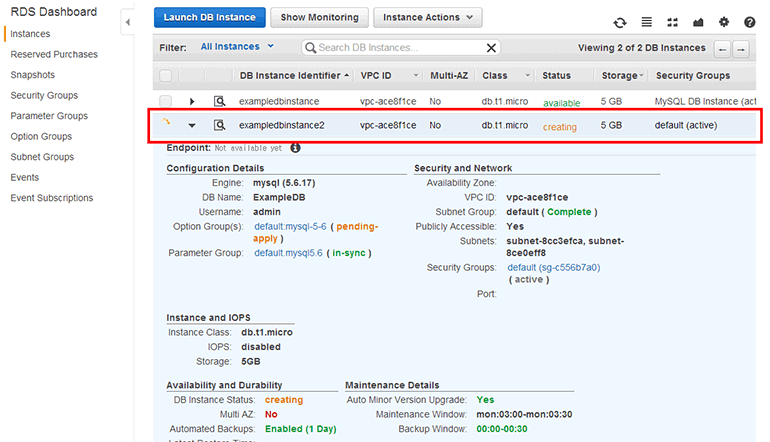Clear the Search DB Instances field
This screenshot has width=770, height=442.
[x=491, y=47]
